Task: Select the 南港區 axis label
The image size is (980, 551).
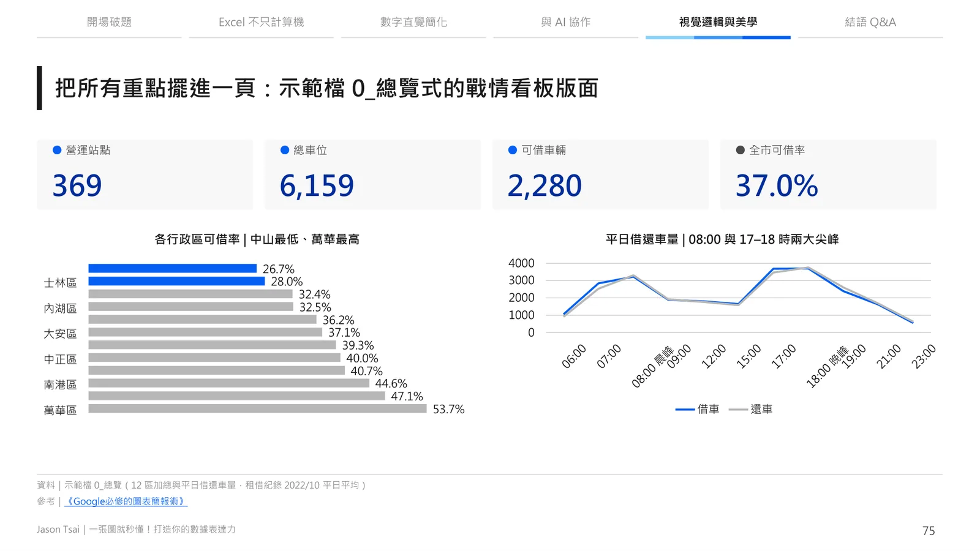Action: (x=60, y=384)
